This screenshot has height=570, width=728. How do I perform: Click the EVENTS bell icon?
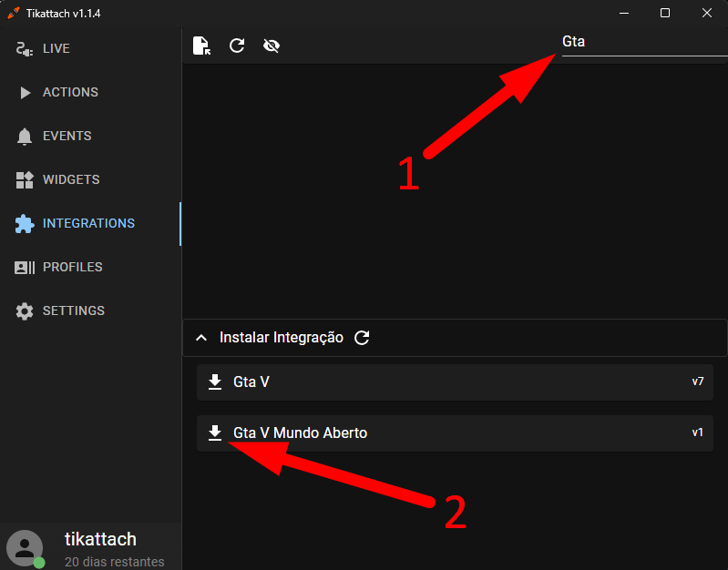coord(24,137)
